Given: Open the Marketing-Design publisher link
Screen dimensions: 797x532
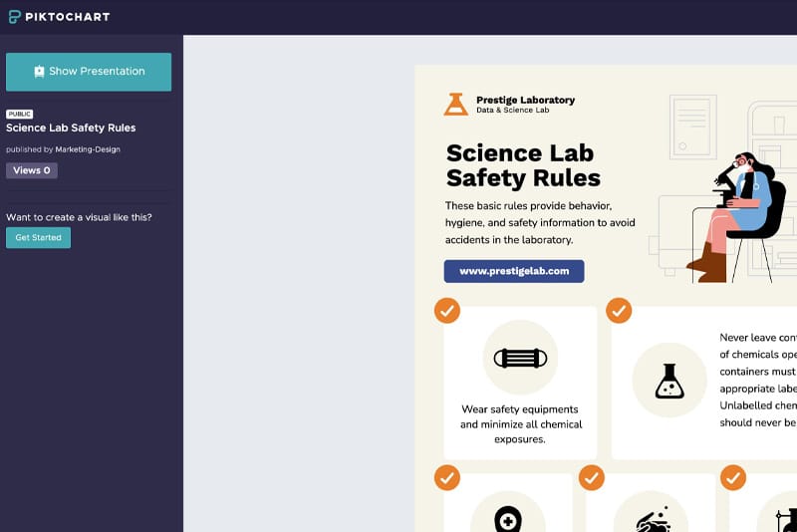Looking at the screenshot, I should coord(88,149).
